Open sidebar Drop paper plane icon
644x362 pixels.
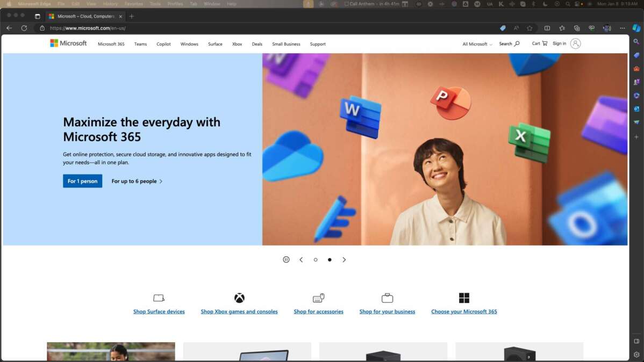(x=636, y=122)
